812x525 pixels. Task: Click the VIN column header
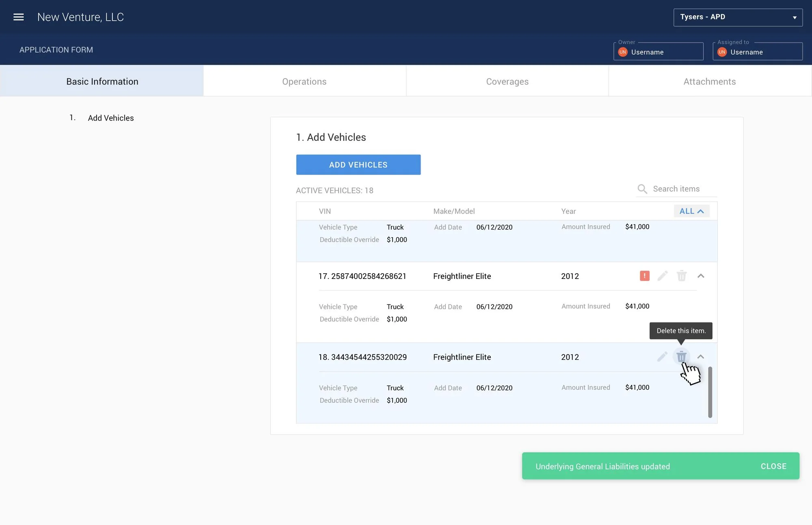(325, 211)
